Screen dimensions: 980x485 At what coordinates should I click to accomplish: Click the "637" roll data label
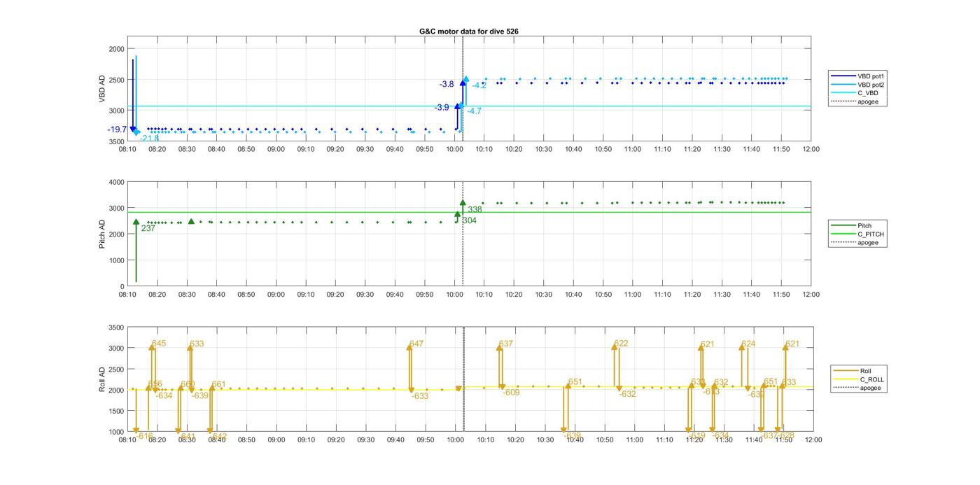point(506,344)
